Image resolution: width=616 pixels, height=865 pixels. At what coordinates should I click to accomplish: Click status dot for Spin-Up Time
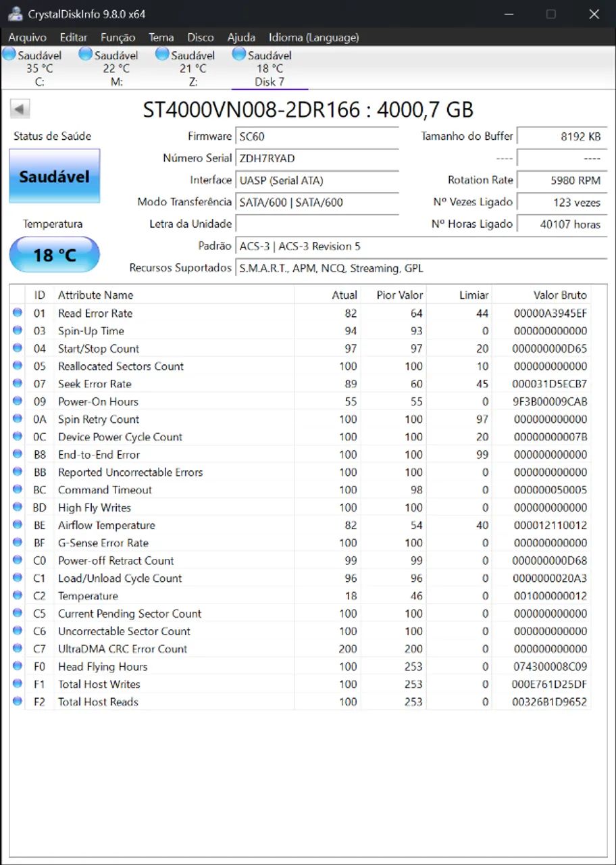point(18,330)
